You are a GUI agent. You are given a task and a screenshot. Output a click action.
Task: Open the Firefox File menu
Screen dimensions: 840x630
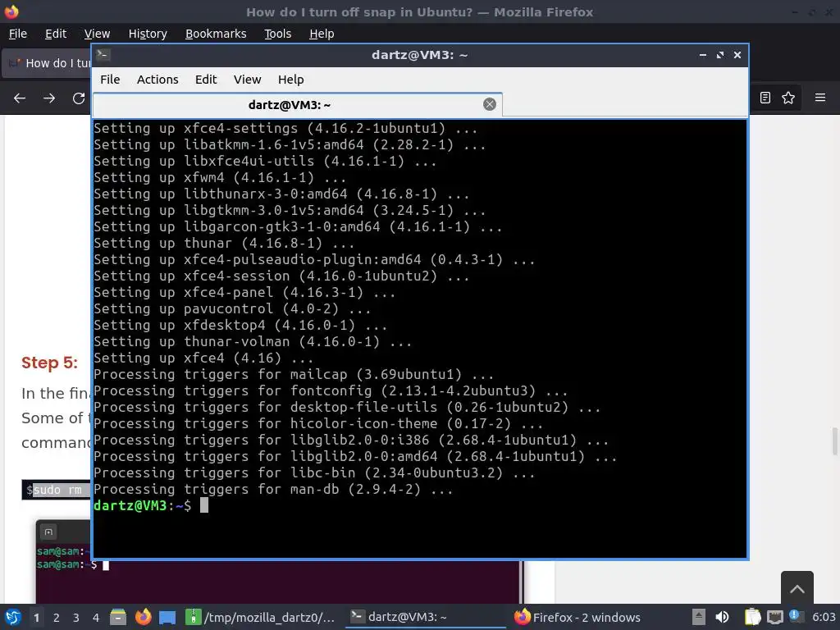[x=18, y=34]
